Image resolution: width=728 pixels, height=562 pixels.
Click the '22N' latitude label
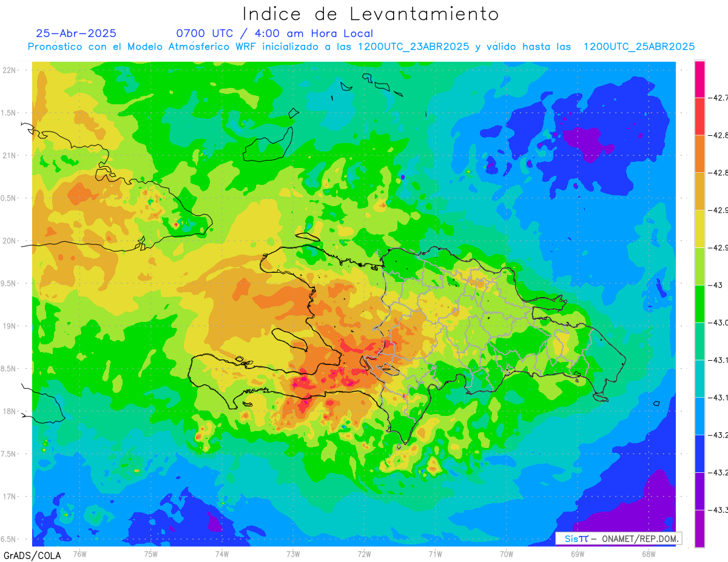point(10,70)
